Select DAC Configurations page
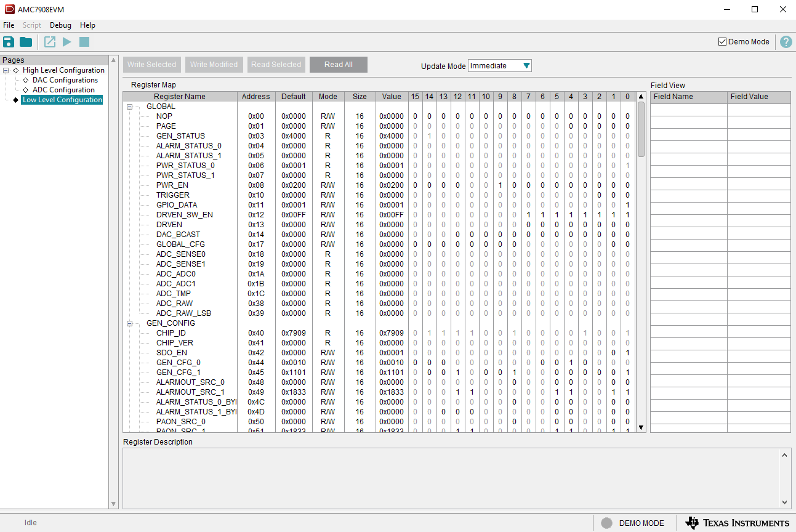This screenshot has height=532, width=796. [65, 80]
